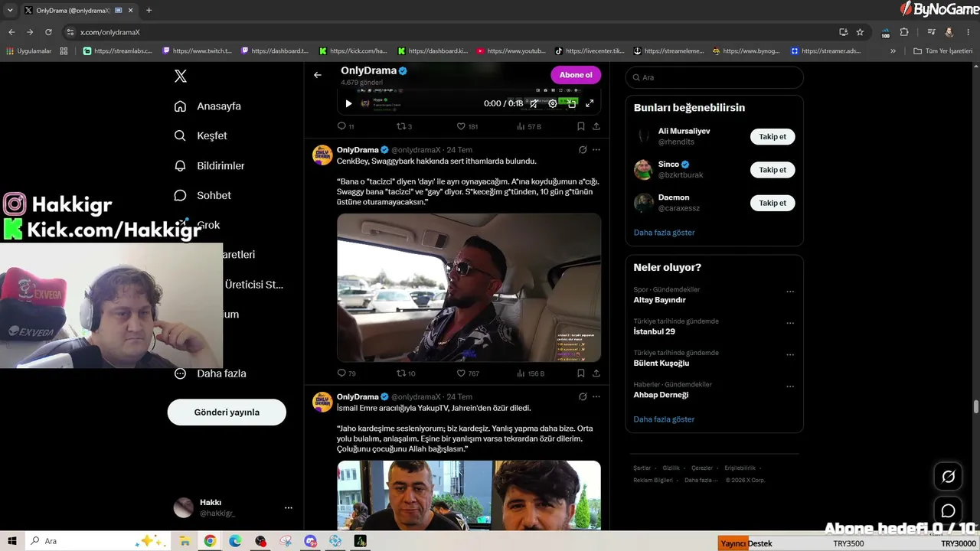980x551 pixels.
Task: Open File Explorer from the taskbar
Action: point(185,541)
